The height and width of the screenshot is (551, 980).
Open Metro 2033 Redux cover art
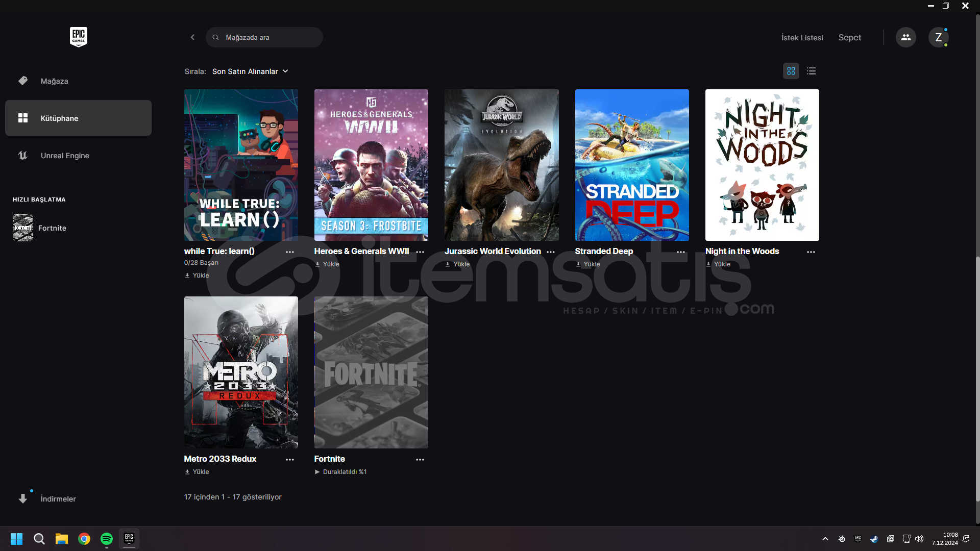(241, 372)
